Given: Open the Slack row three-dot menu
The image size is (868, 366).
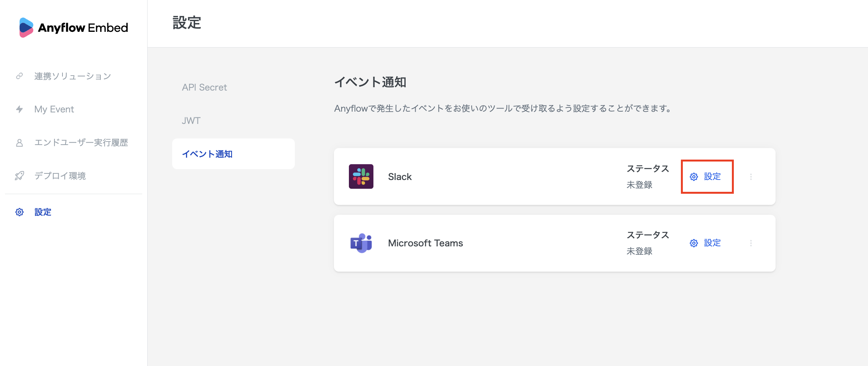Looking at the screenshot, I should (x=751, y=177).
